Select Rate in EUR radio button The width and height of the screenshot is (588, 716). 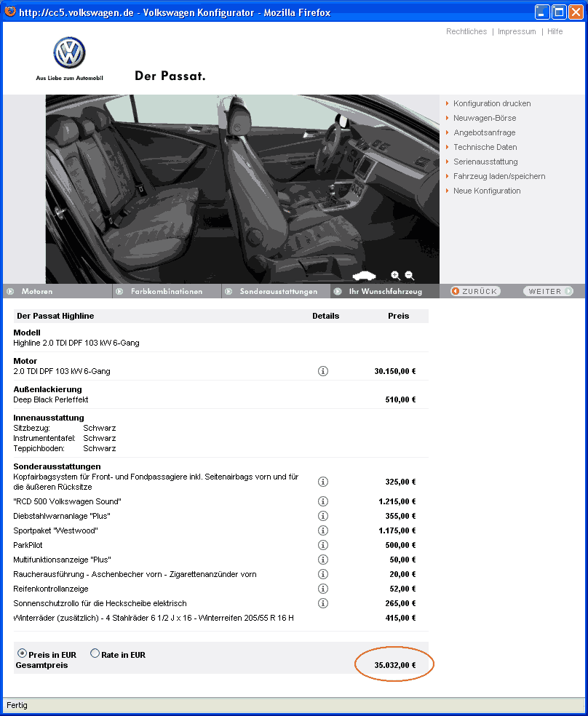95,653
